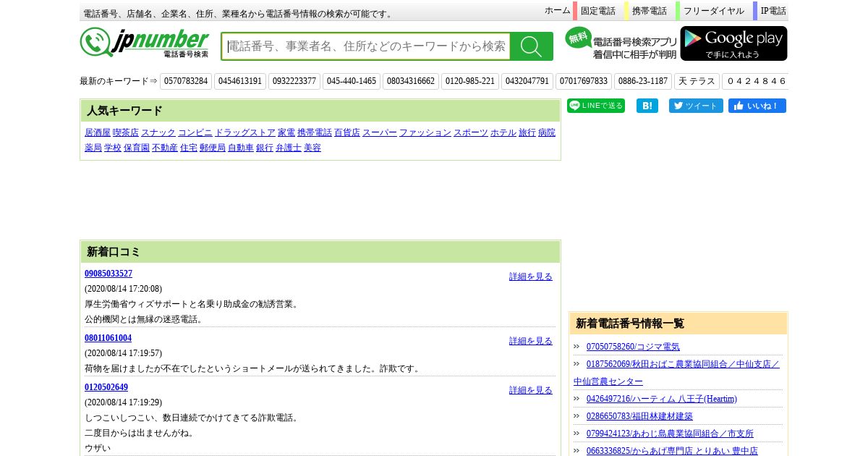Open 0663336825 からあげ専門店 listing
Screen dimensions: 868x456
point(672,450)
